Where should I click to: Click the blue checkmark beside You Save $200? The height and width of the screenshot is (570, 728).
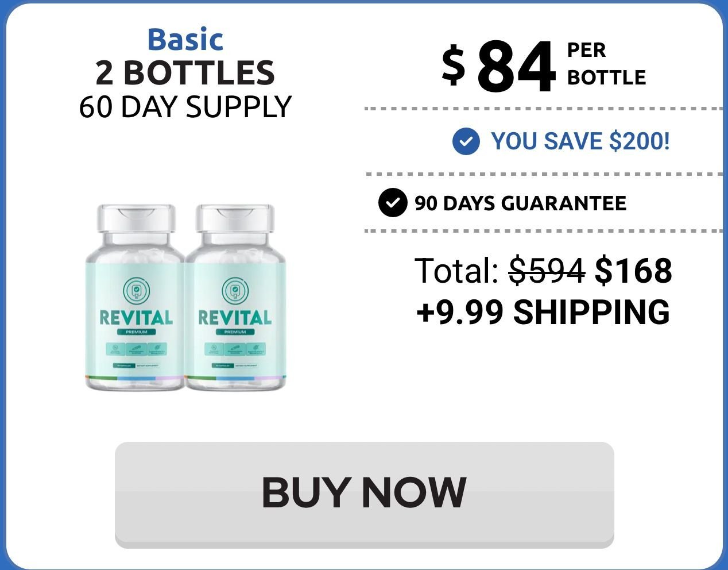click(466, 141)
